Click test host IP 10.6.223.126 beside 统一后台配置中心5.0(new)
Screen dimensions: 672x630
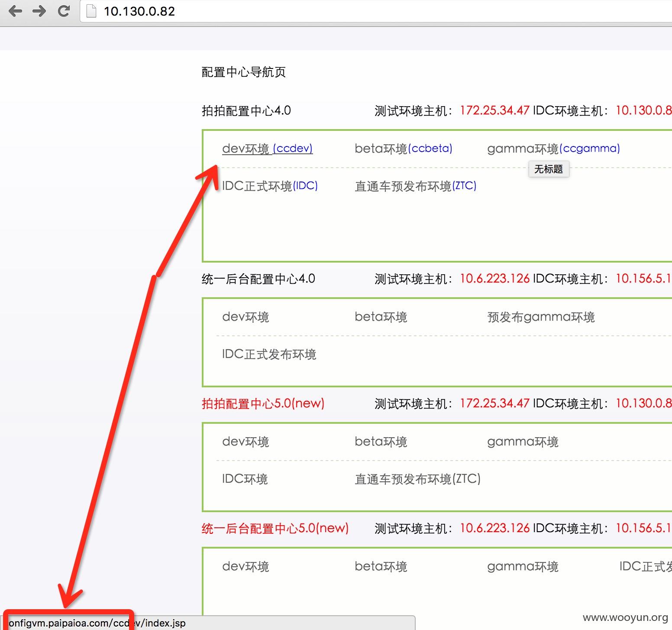pos(494,528)
